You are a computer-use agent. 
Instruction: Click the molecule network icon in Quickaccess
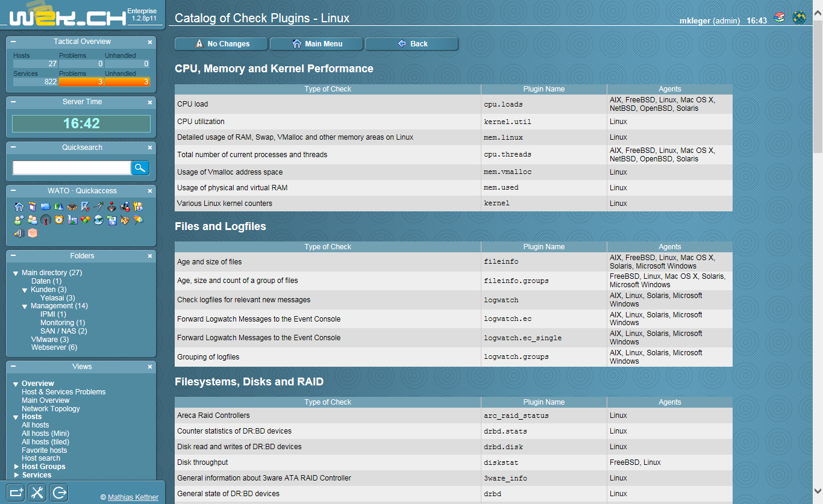[125, 207]
